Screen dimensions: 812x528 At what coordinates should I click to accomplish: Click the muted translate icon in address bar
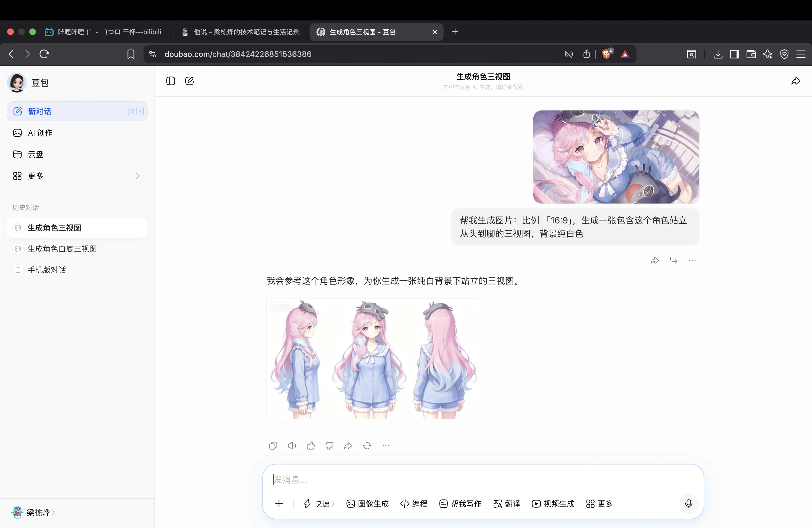tap(569, 54)
